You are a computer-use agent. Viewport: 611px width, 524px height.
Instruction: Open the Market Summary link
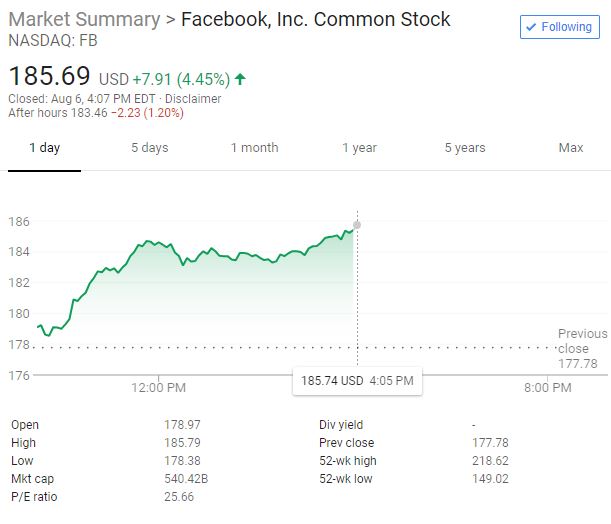[83, 20]
